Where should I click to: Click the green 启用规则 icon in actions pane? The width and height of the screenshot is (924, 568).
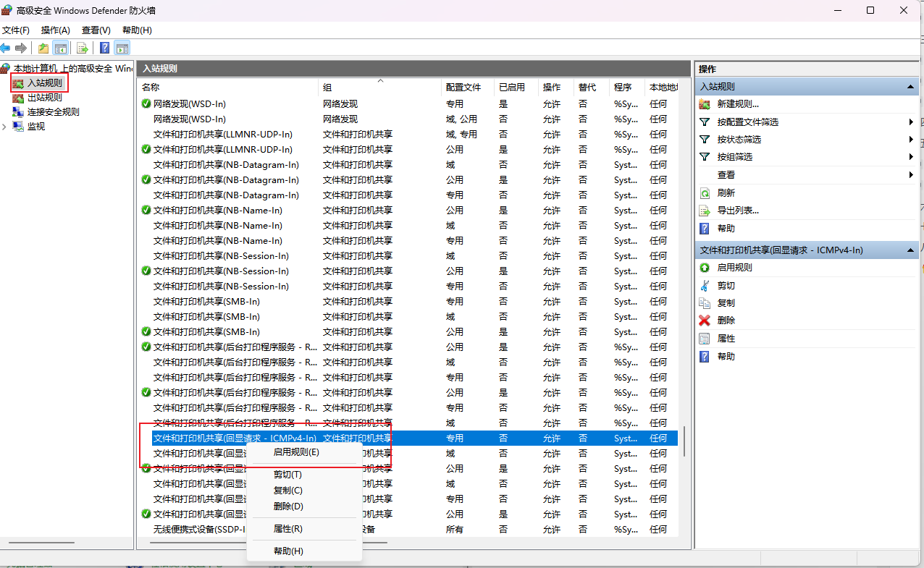[705, 268]
